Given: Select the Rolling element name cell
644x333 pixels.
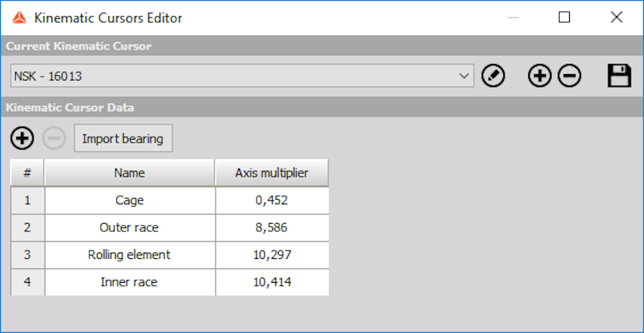Looking at the screenshot, I should coord(130,255).
